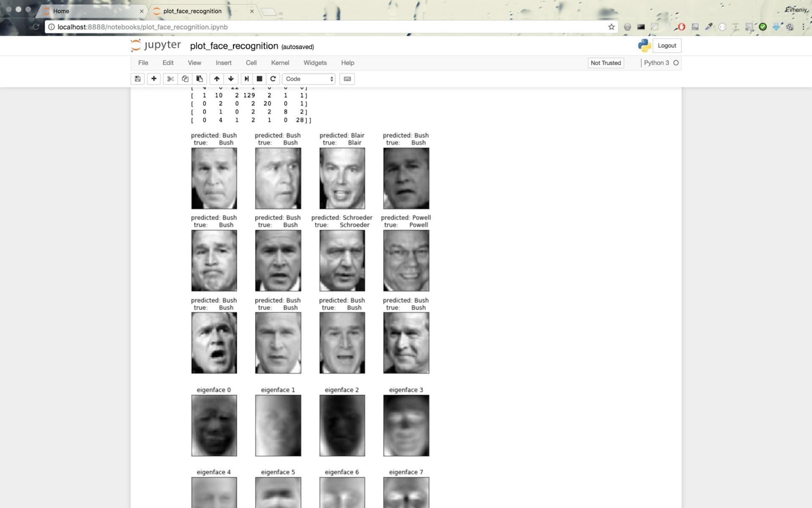Restart the kernel icon
Image resolution: width=812 pixels, height=508 pixels.
pyautogui.click(x=273, y=79)
